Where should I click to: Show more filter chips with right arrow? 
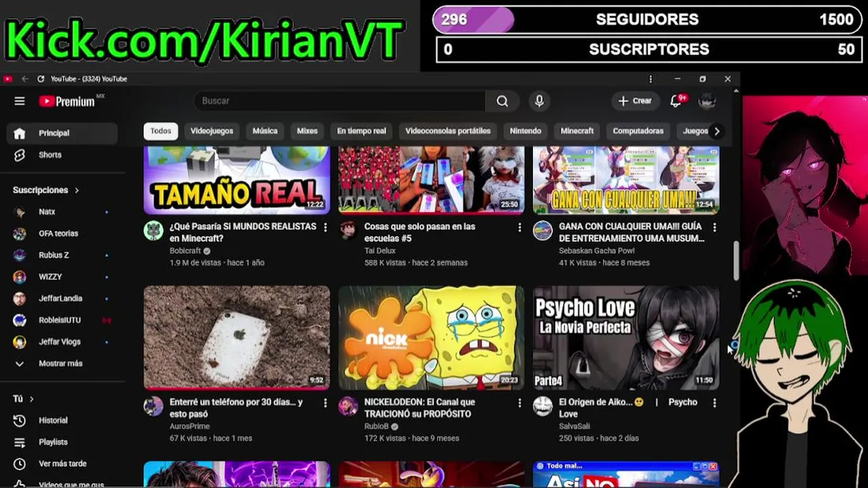[717, 131]
